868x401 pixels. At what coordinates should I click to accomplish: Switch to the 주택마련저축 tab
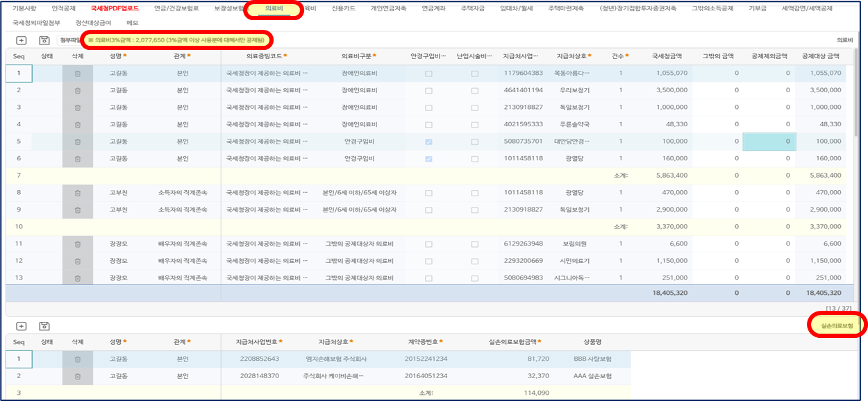pyautogui.click(x=566, y=8)
